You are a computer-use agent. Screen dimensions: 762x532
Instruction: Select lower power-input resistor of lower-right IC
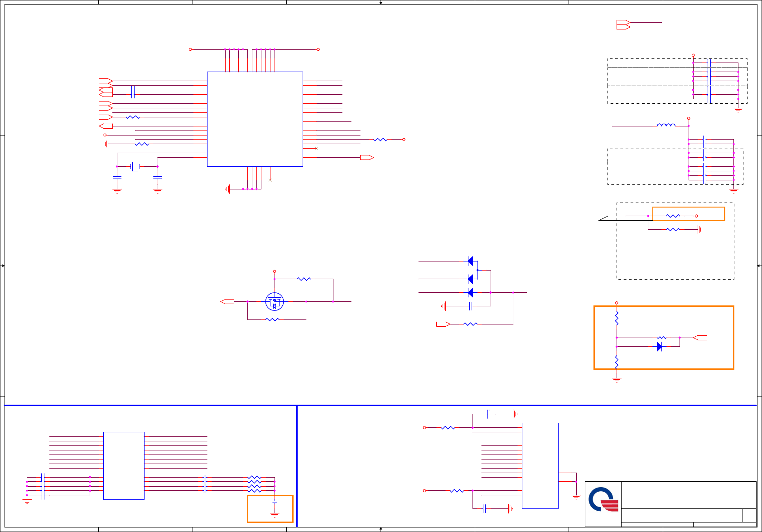(457, 490)
